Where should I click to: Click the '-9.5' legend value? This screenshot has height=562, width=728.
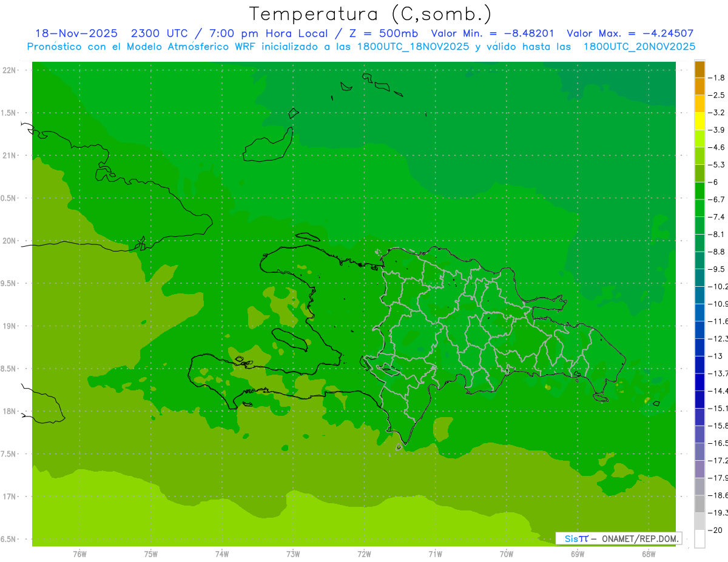coord(716,269)
